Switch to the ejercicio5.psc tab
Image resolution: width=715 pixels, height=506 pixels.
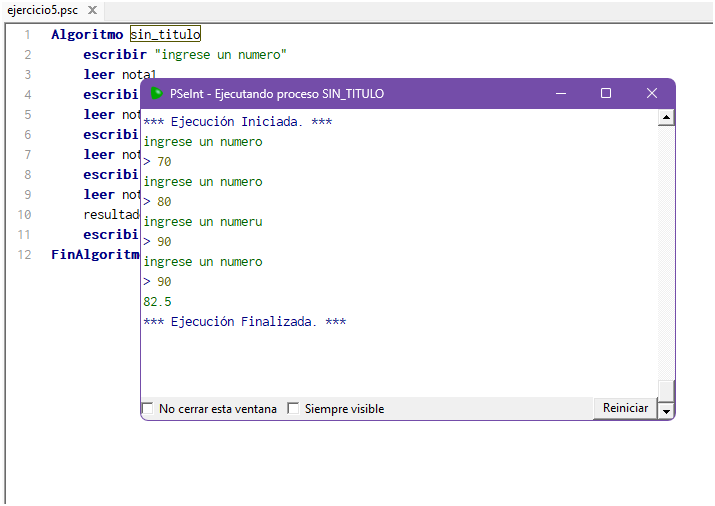point(42,10)
